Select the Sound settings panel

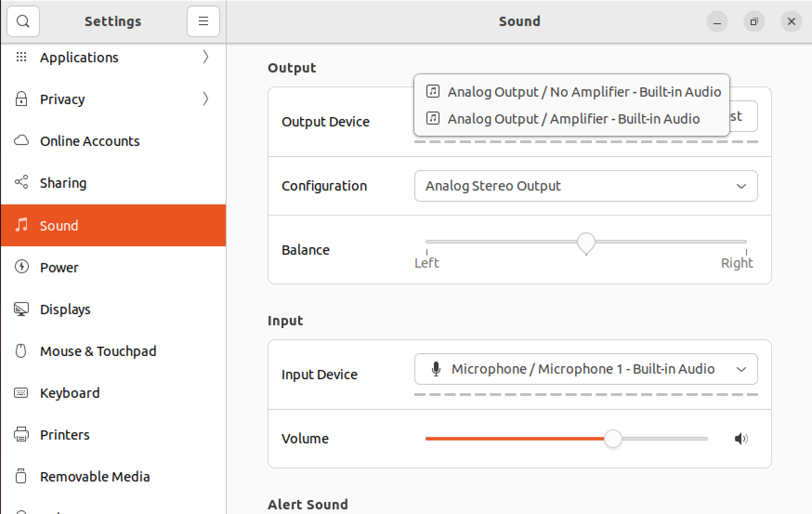pos(113,225)
